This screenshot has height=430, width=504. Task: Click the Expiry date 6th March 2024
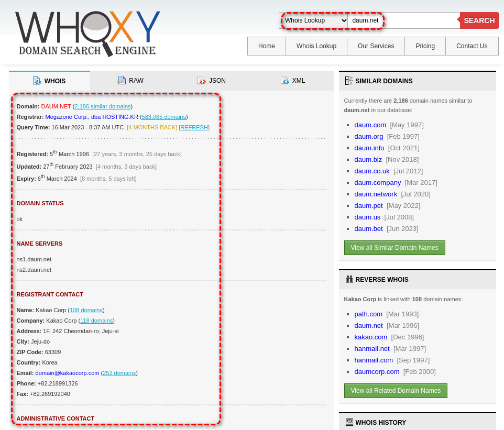pos(57,179)
